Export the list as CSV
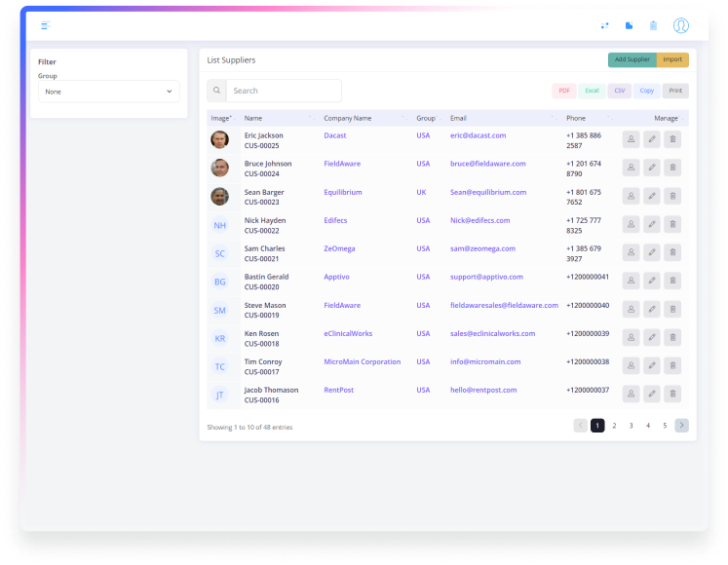The height and width of the screenshot is (565, 728). (620, 91)
